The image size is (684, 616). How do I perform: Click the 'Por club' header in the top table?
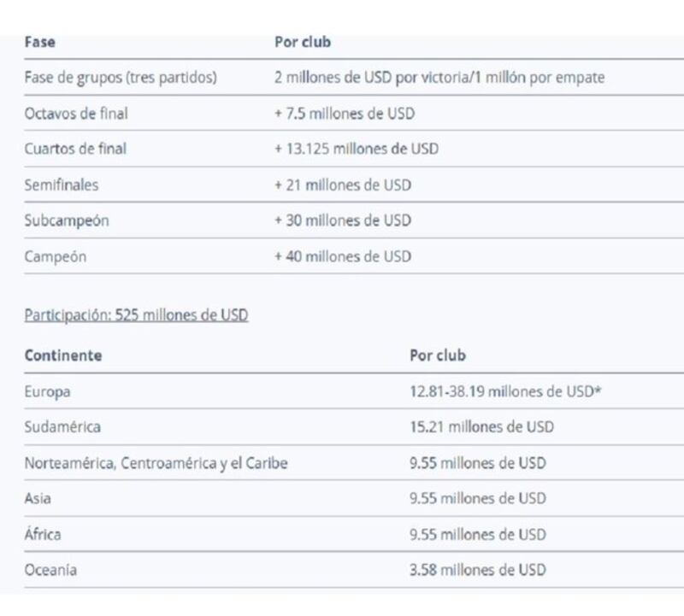302,41
